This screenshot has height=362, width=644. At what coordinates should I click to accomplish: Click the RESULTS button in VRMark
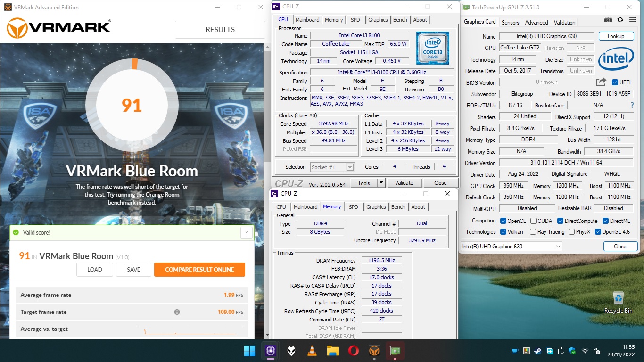pos(220,30)
